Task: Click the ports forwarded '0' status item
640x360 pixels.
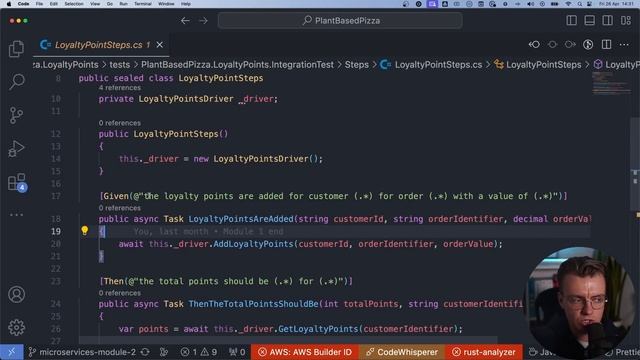Action: pyautogui.click(x=237, y=352)
